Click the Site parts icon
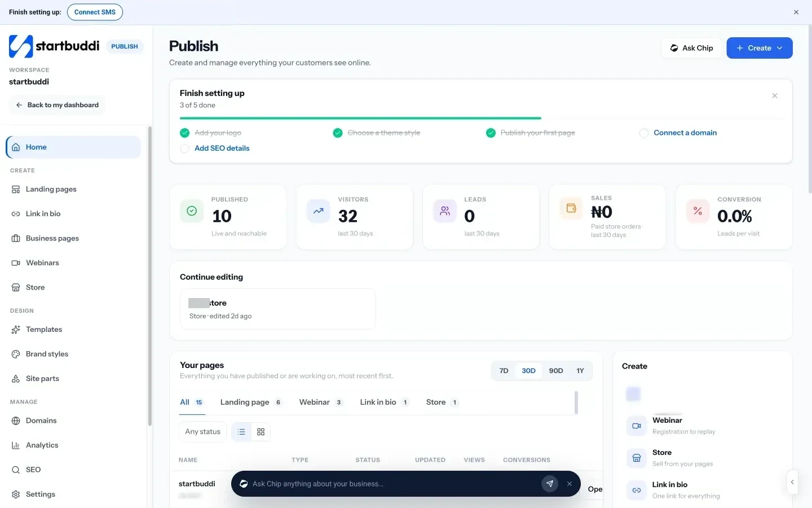812x508 pixels. [x=16, y=379]
